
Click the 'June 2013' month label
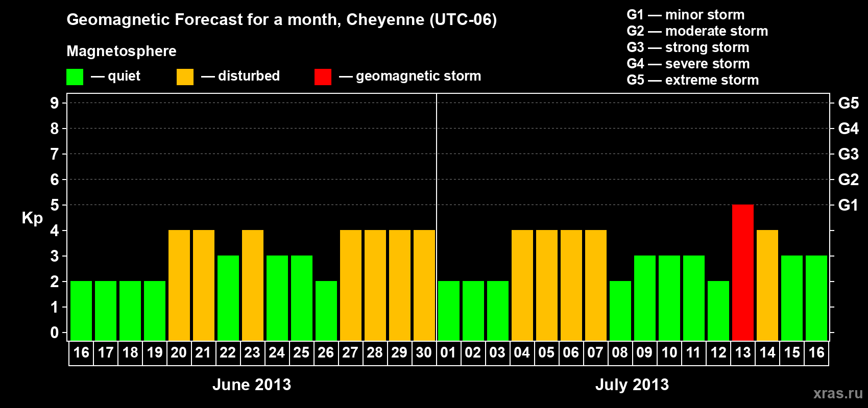(252, 385)
